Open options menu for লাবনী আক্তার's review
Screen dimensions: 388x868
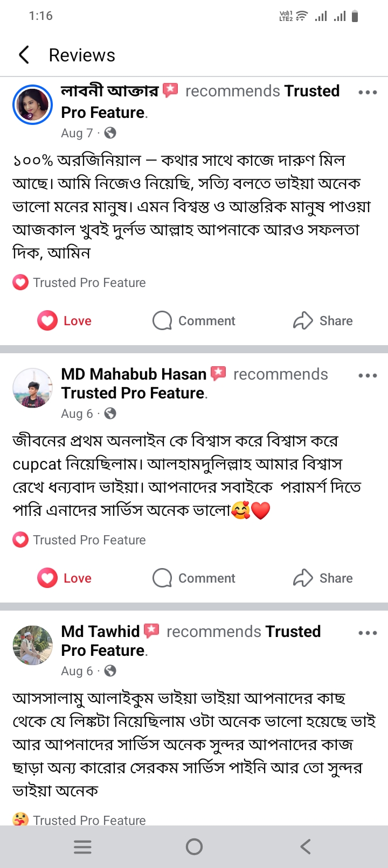coord(368,92)
